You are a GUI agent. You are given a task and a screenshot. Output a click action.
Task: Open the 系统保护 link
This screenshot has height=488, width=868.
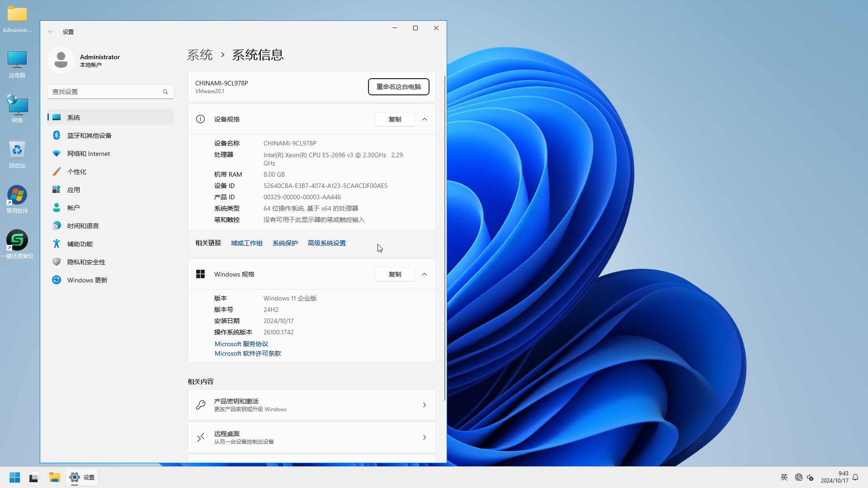(x=285, y=243)
